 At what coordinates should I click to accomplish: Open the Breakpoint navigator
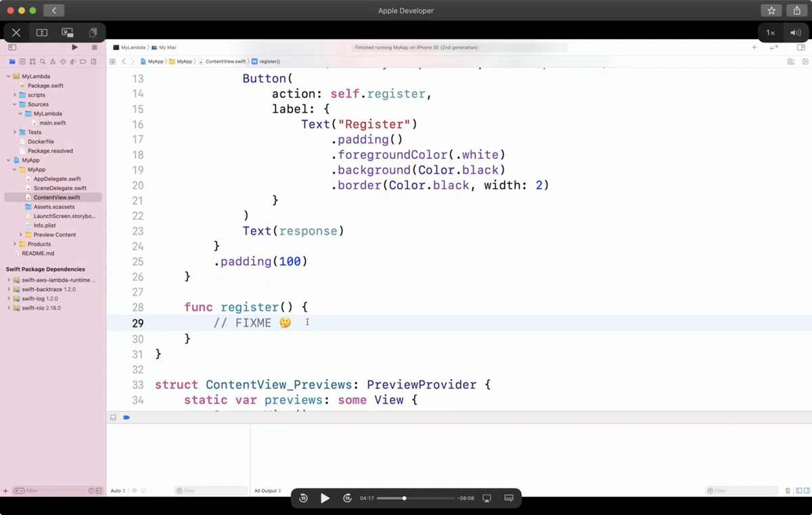[83, 62]
